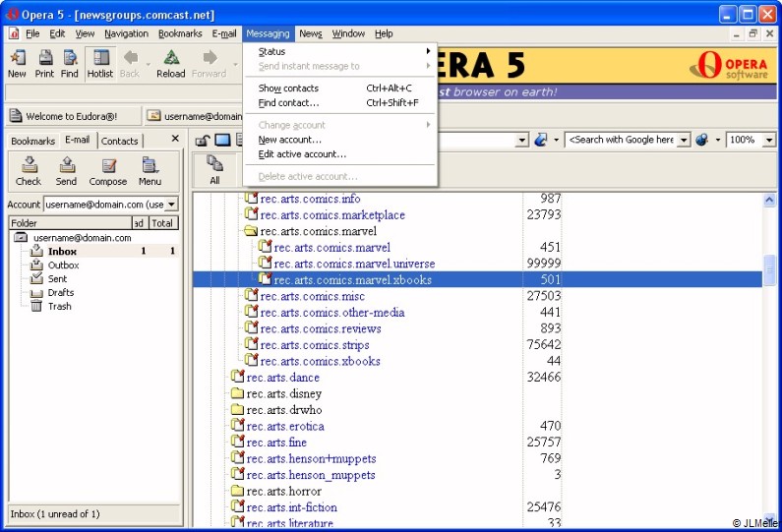Switch to Welcome to Eudora window tab
Viewport: 782px width, 532px height.
(x=73, y=116)
